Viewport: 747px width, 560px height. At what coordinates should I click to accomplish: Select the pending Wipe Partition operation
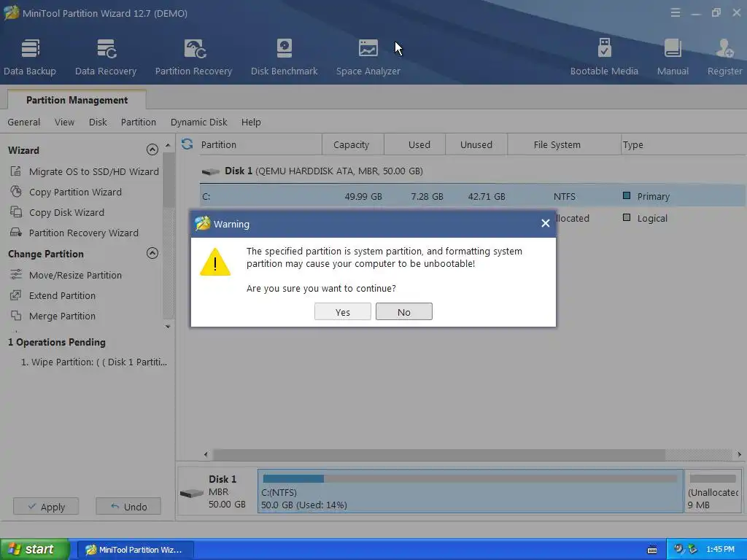tap(94, 362)
